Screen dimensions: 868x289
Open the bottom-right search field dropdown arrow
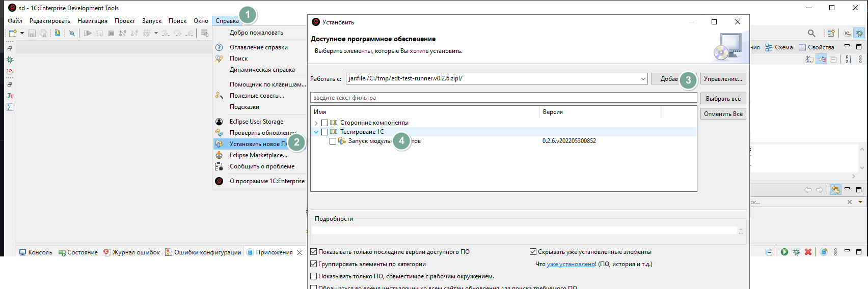[x=860, y=202]
